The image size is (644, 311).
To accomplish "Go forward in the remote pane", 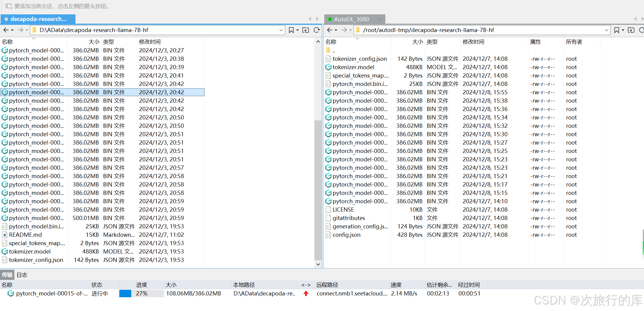I will (x=344, y=30).
